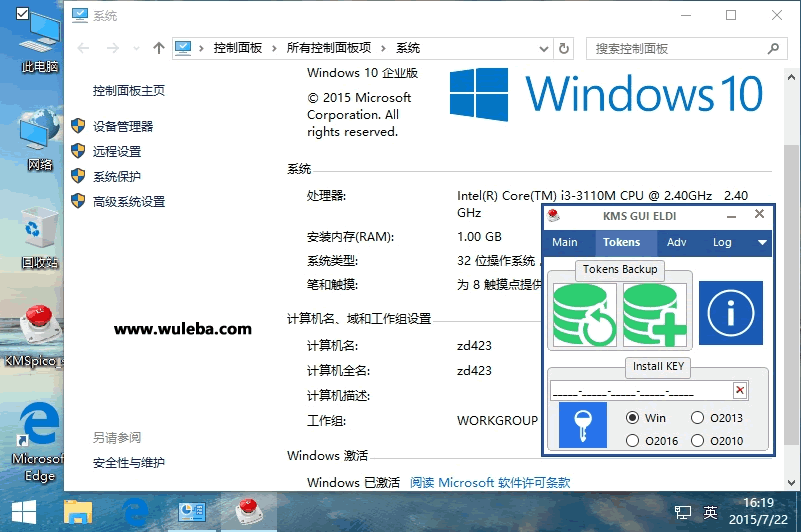The image size is (801, 532).
Task: Click the Tokens backup add database icon
Action: click(x=654, y=315)
